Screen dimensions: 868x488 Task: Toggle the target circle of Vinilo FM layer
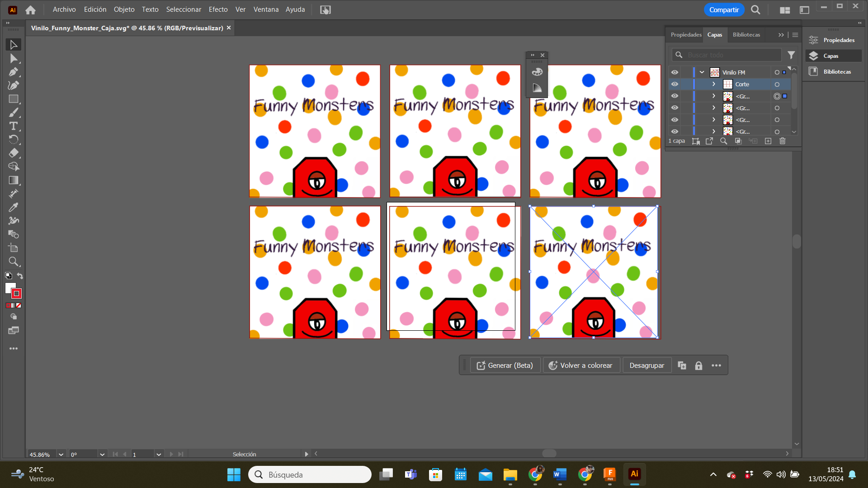(x=777, y=72)
